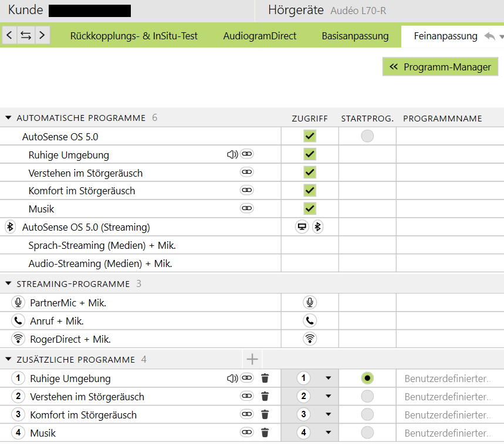Collapse the Automatische Programme section
This screenshot has height=446, width=504.
click(8, 118)
